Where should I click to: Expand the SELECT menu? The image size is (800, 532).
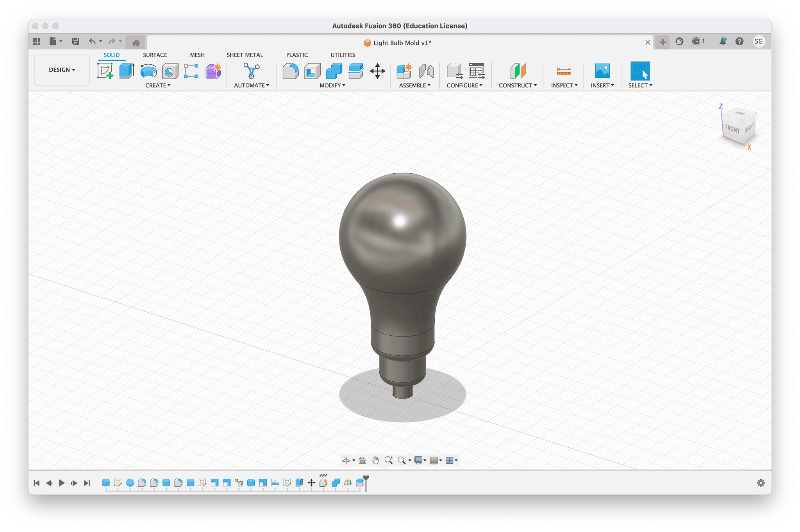click(640, 85)
